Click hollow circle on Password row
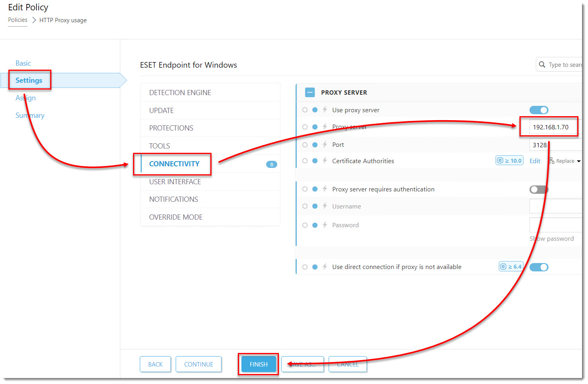The image size is (588, 384). 305,225
